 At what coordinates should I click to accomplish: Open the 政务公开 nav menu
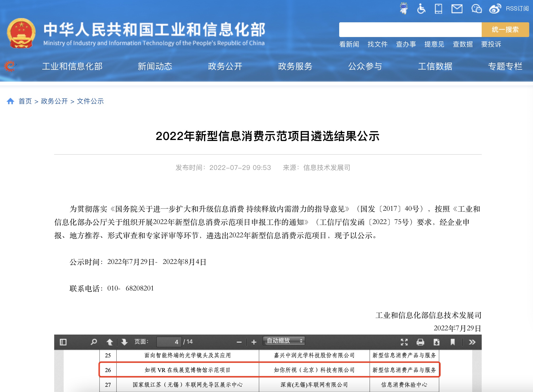click(x=225, y=66)
